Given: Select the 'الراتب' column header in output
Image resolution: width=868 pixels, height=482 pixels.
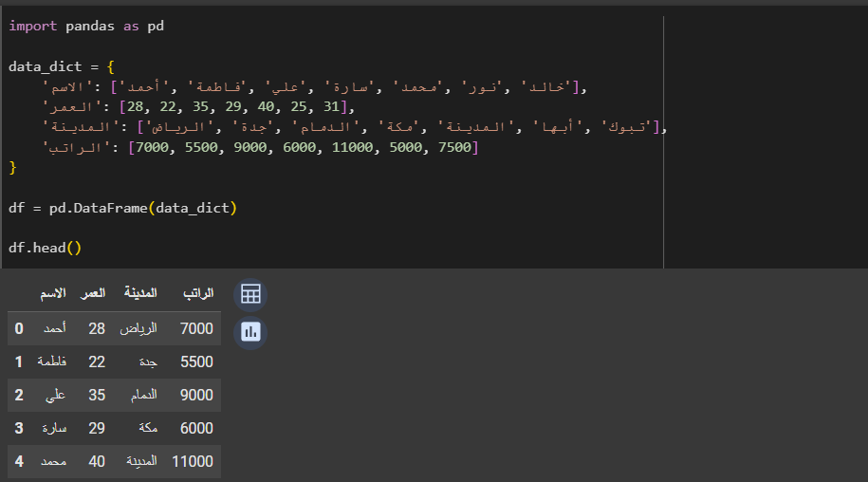Looking at the screenshot, I should tap(196, 292).
